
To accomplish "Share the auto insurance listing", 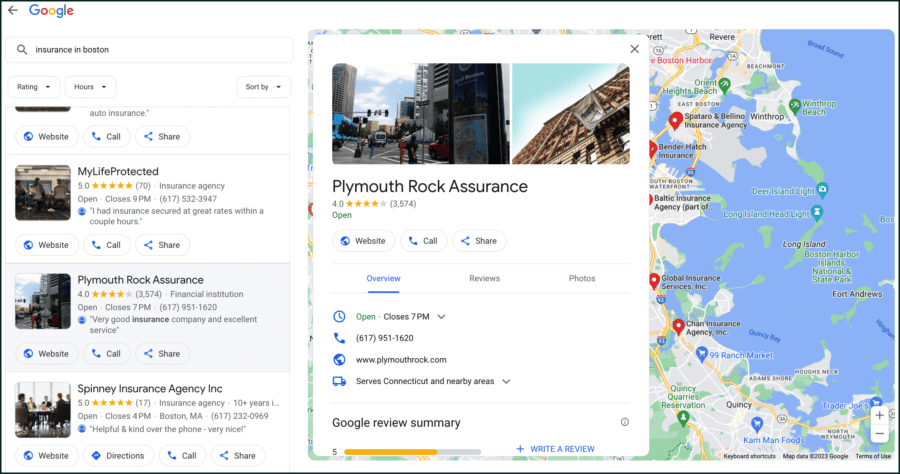I will point(162,137).
